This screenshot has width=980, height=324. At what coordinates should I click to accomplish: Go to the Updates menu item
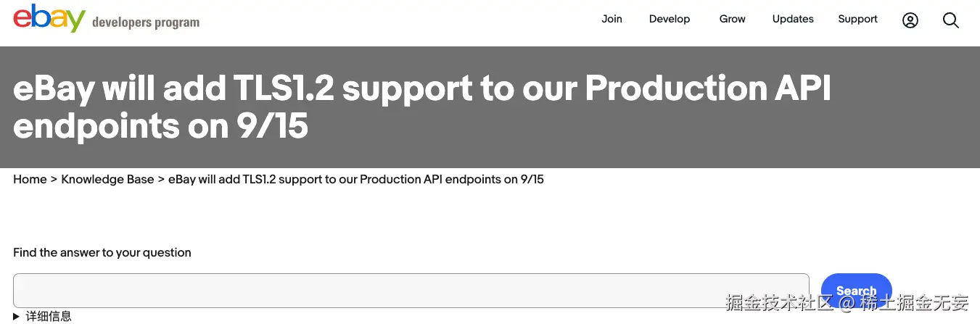[x=793, y=19]
